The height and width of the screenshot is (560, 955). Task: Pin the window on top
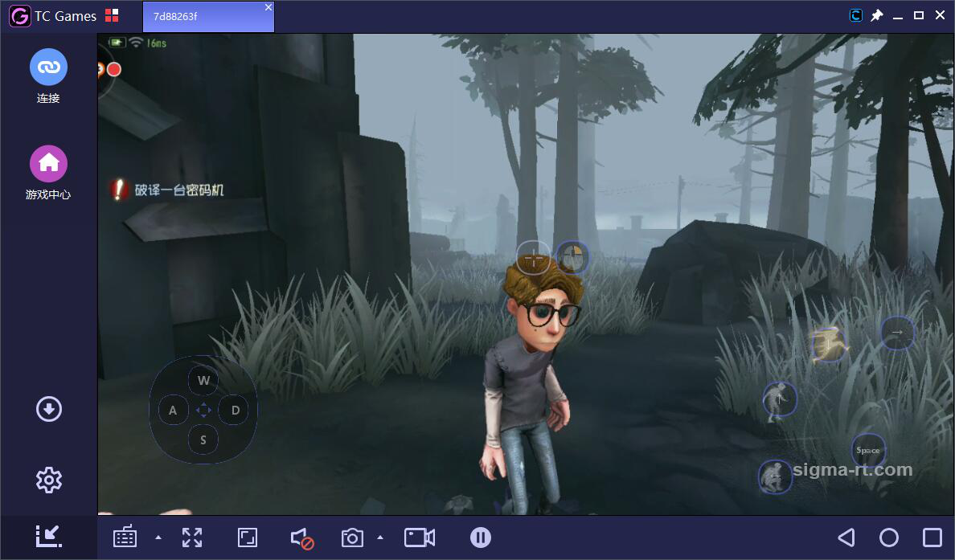point(876,15)
